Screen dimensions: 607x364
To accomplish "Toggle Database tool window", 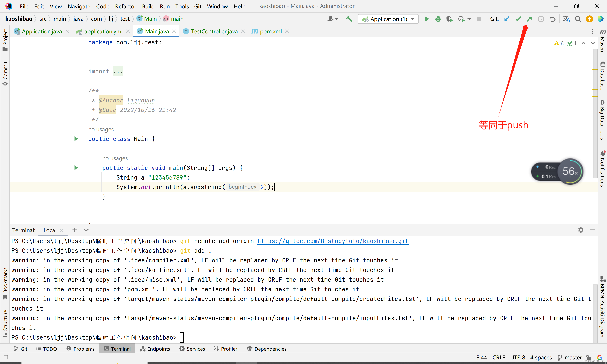I will (x=602, y=76).
